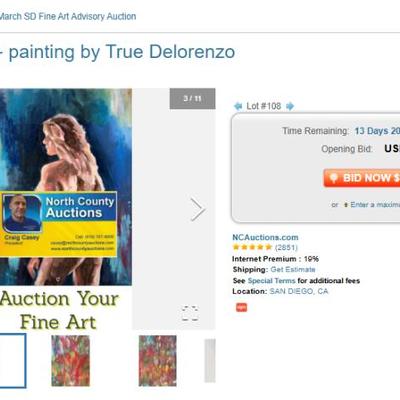The height and width of the screenshot is (400, 400).
Task: Select the second red abstract painting thumbnail
Action: point(70,361)
